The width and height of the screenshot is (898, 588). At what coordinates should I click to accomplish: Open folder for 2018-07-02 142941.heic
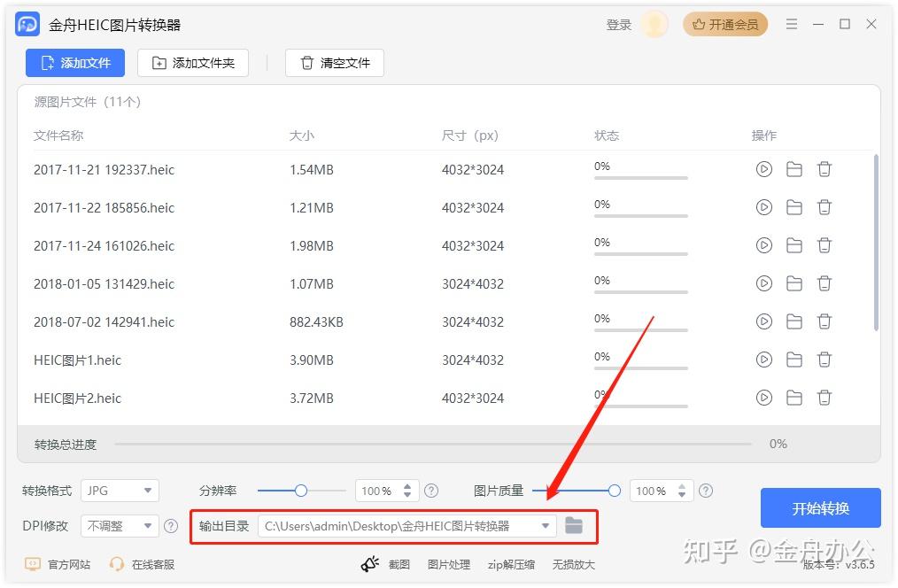point(794,321)
